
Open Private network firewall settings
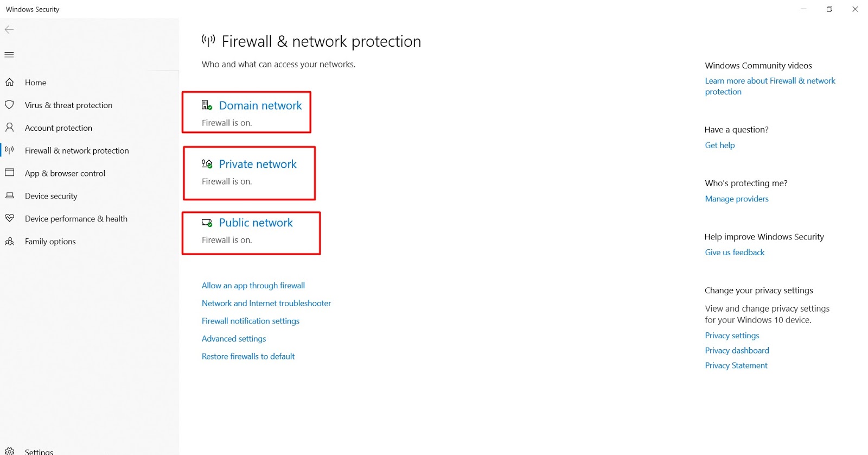tap(258, 165)
